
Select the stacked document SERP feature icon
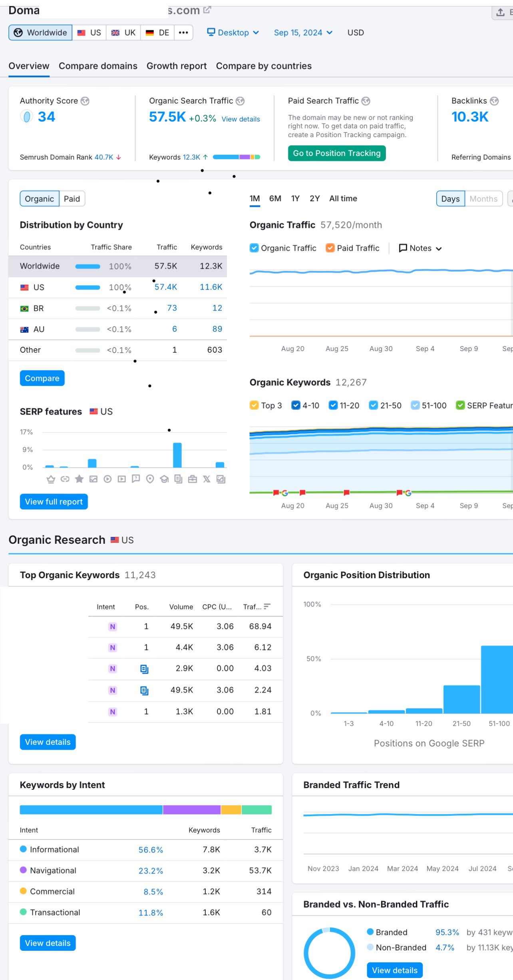click(x=179, y=479)
